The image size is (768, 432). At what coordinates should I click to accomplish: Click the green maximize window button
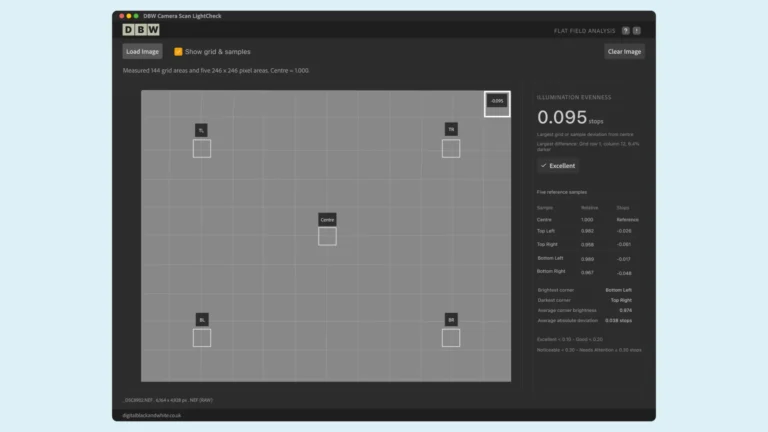click(136, 16)
